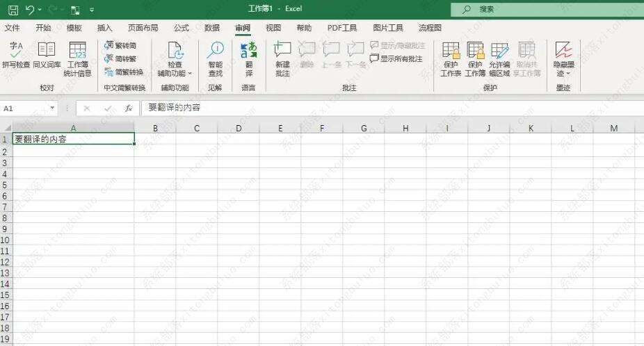The width and height of the screenshot is (644, 346).
Task: Switch to the 公式 ribbon tab
Action: pos(181,28)
